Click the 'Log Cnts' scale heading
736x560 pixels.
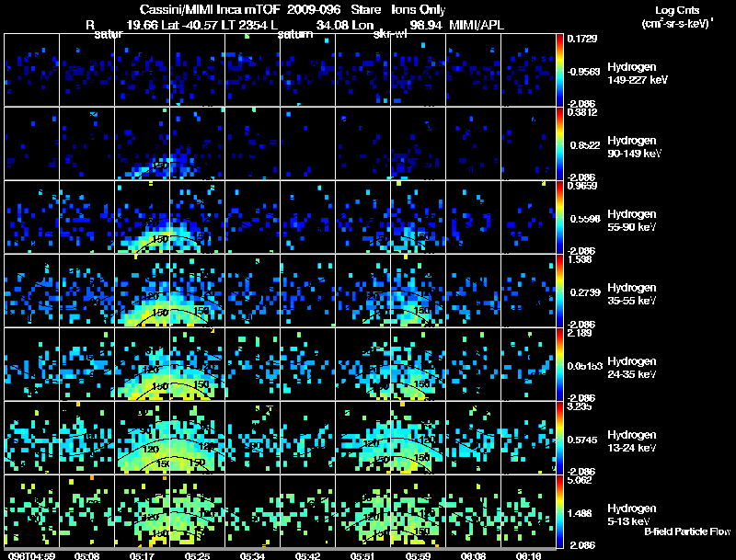[677, 10]
